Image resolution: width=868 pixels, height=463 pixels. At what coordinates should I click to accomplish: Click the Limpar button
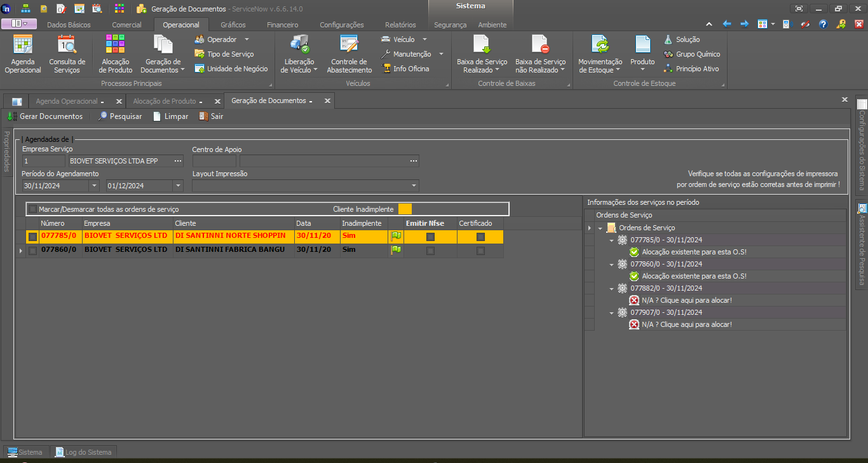[170, 116]
